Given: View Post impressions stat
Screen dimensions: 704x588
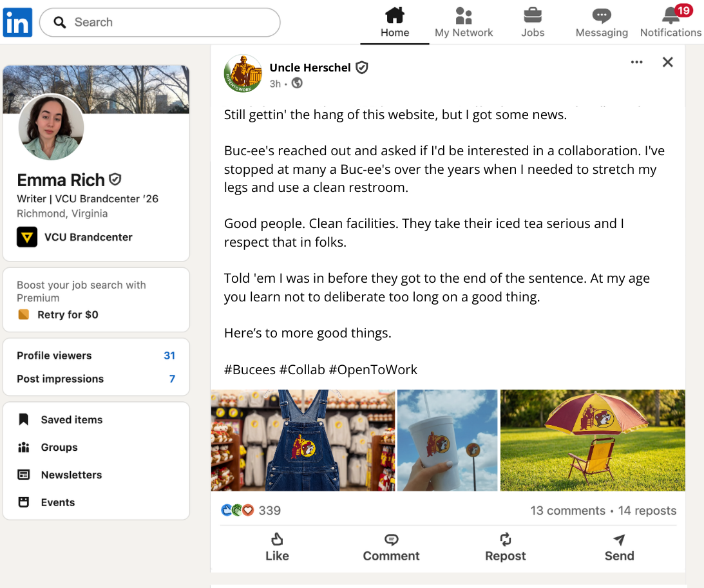Looking at the screenshot, I should (95, 379).
